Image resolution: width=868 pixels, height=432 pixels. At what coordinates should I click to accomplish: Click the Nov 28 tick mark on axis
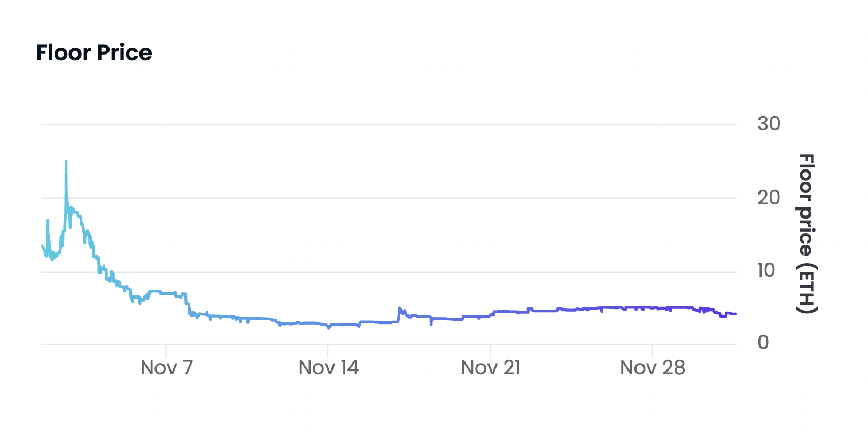tap(652, 350)
